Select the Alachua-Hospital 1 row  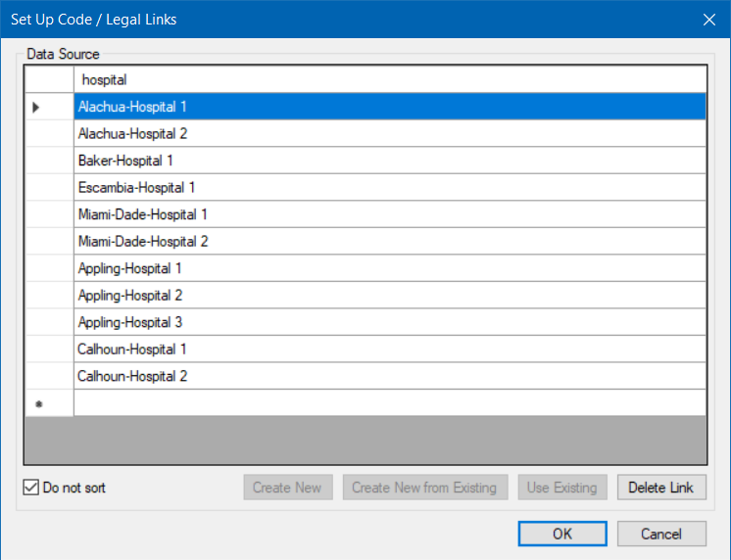[389, 107]
